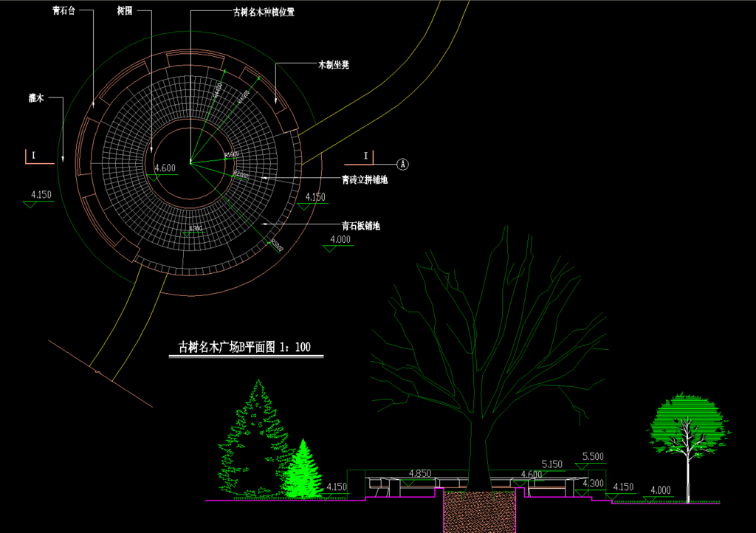Viewport: 756px width, 533px height.
Task: Select the 灌木 label on the left
Action: point(36,97)
